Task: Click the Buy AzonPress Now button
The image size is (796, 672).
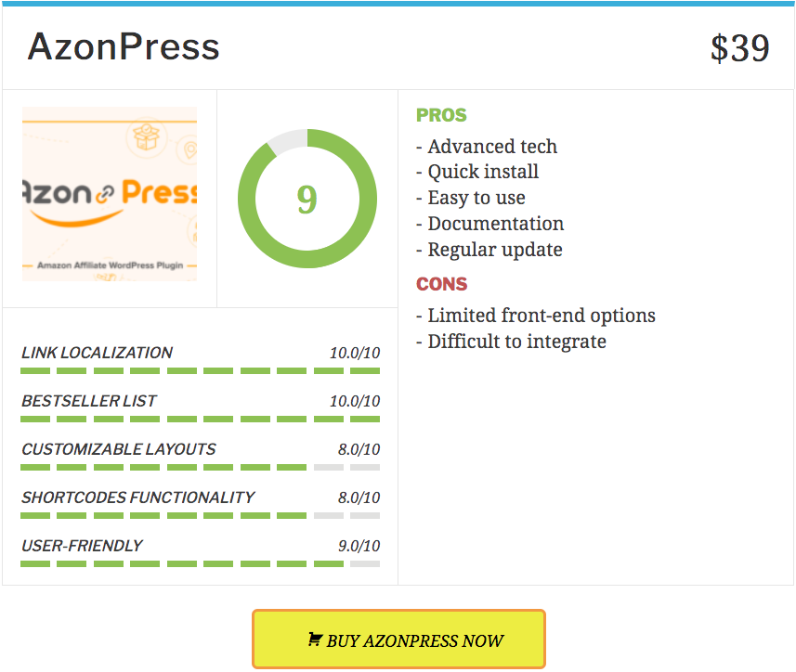Action: tap(398, 640)
